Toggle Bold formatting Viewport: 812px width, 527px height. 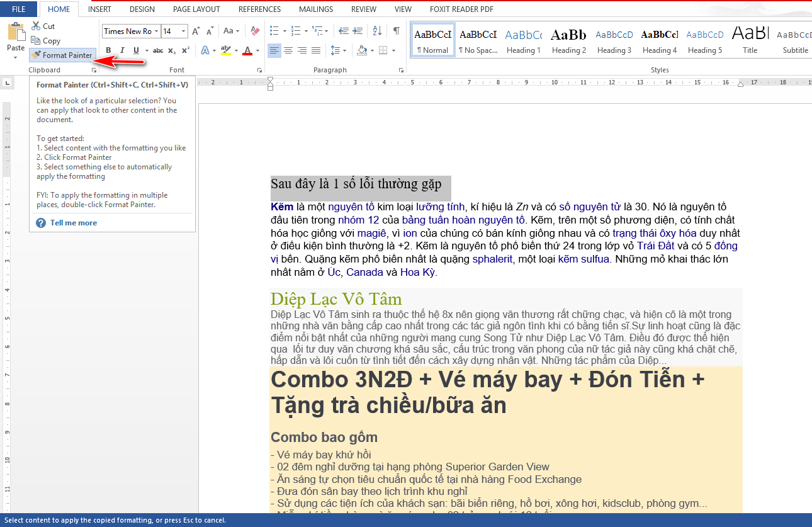tap(108, 50)
